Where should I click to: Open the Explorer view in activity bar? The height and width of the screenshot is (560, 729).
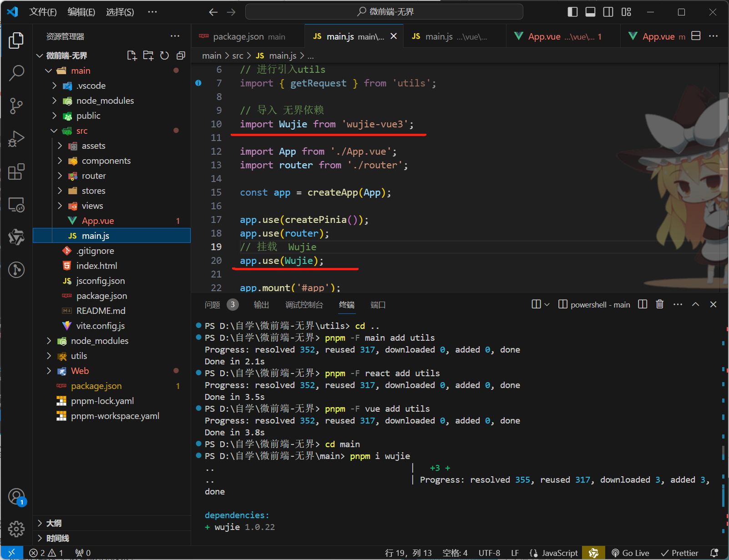16,40
